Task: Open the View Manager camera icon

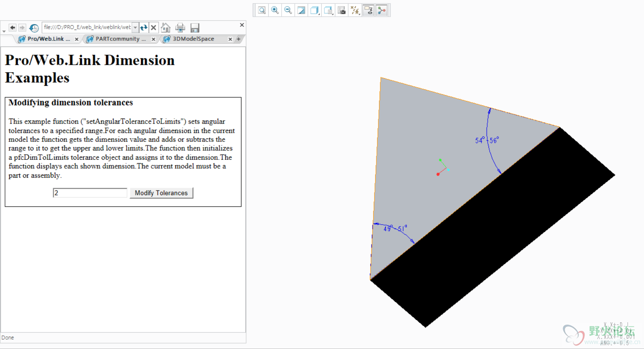Action: coord(341,10)
